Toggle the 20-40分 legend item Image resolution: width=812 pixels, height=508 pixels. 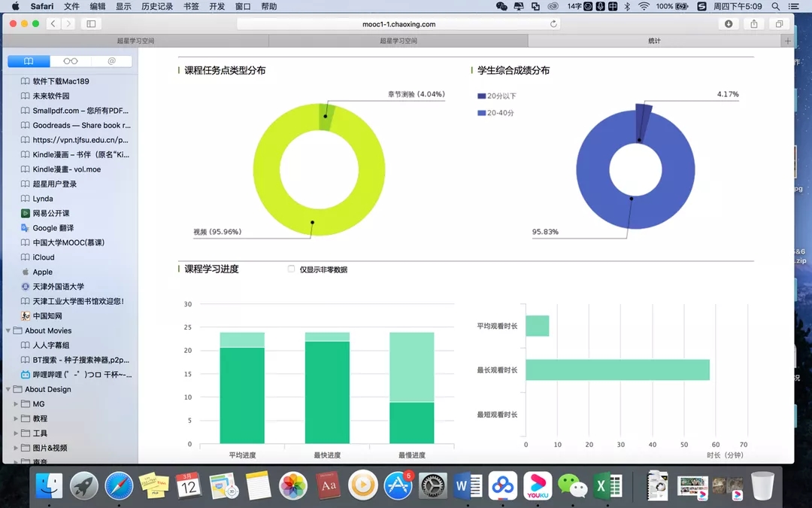[x=496, y=113]
